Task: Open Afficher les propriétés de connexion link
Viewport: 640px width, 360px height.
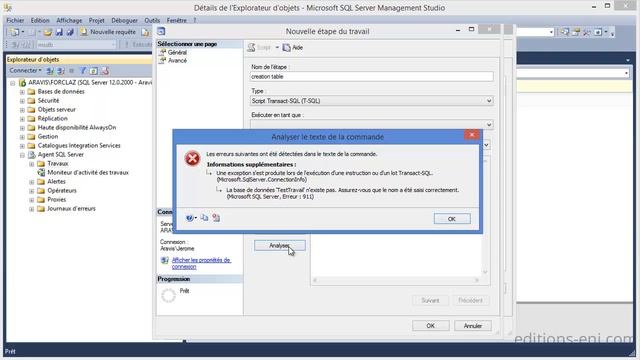Action: [x=201, y=263]
